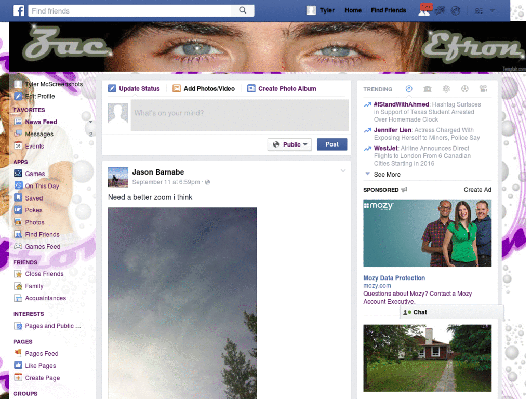Click the house sponsored ad image

click(427, 358)
